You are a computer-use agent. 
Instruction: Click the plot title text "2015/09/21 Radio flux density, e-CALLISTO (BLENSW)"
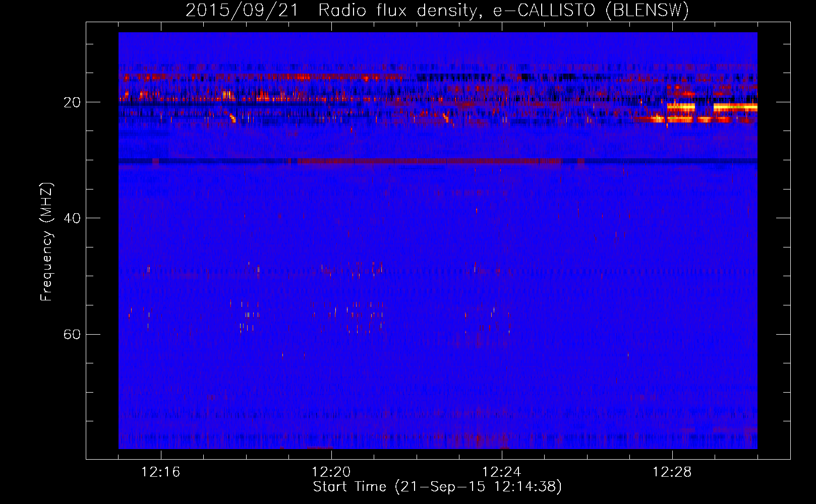coord(437,10)
